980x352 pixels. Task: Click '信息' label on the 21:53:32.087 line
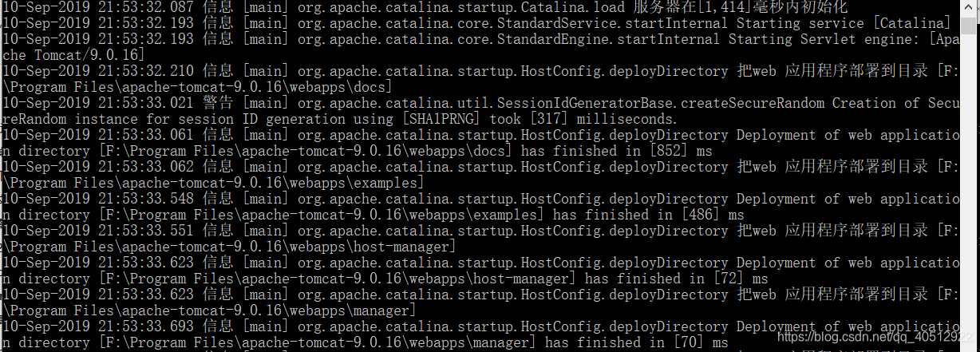tap(218, 7)
